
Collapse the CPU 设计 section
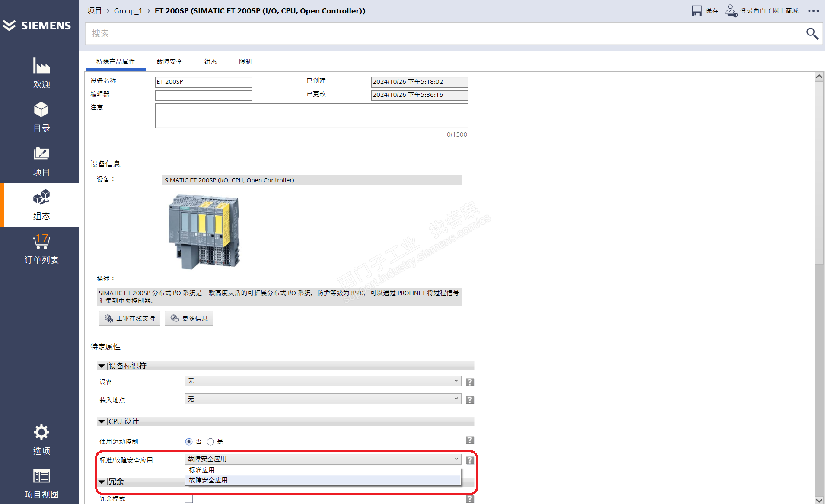click(102, 421)
